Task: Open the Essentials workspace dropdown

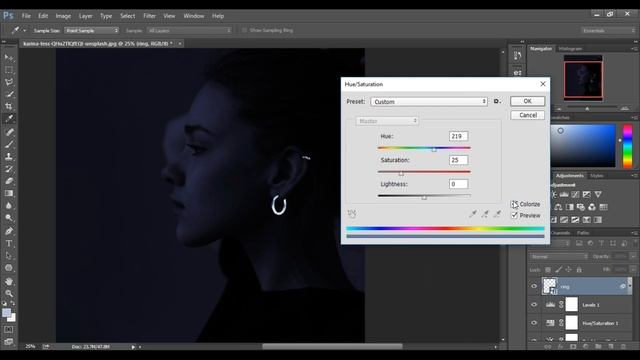Action: point(608,31)
